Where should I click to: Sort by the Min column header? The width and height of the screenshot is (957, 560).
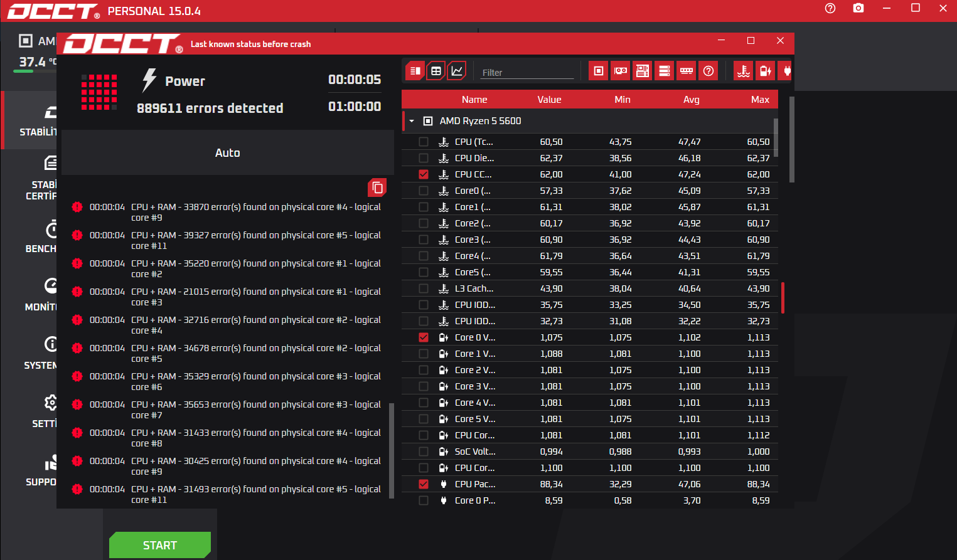[623, 100]
